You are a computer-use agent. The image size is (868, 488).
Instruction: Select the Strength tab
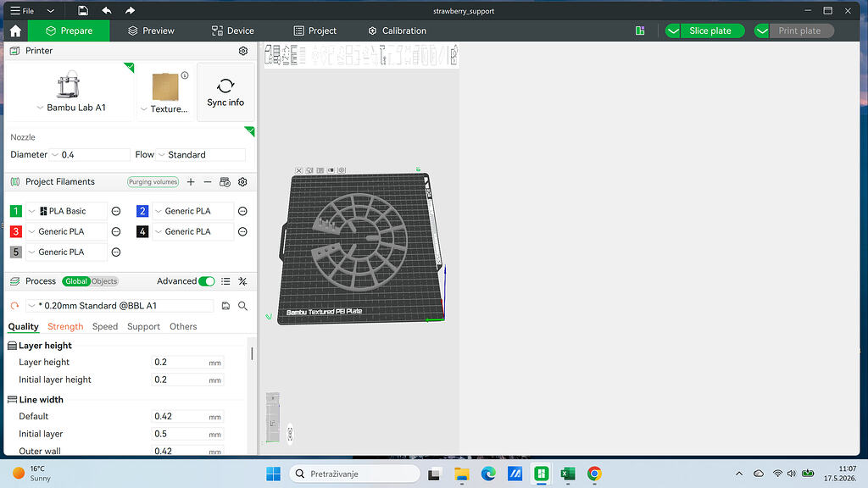point(65,326)
